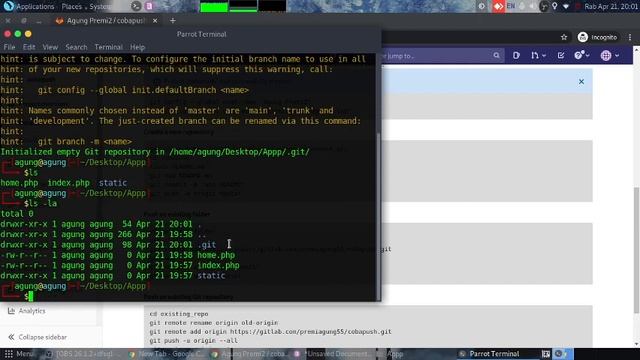Click the Analytics chart icon in sidebar

11,311
